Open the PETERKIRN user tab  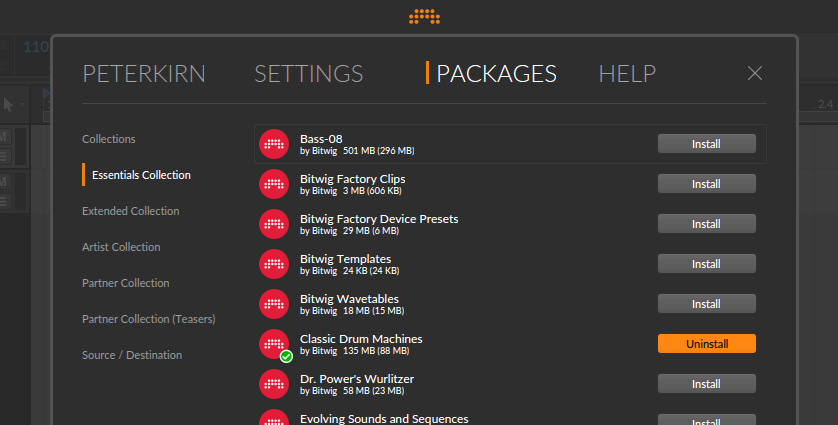point(146,74)
